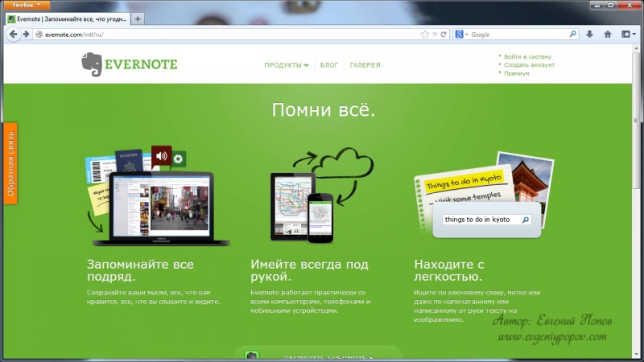Click the tablet and phone sync illustration
The image size is (644, 362).
pyautogui.click(x=321, y=195)
